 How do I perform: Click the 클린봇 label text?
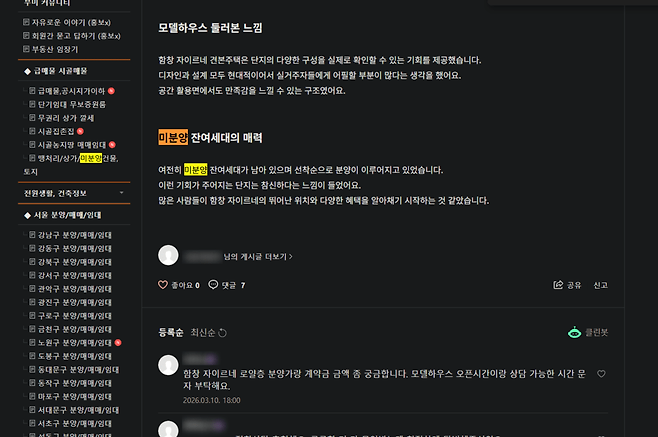click(596, 332)
